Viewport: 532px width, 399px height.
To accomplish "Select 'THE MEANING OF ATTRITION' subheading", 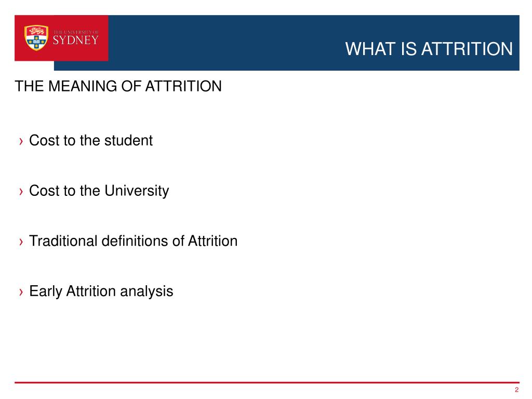I will point(118,86).
